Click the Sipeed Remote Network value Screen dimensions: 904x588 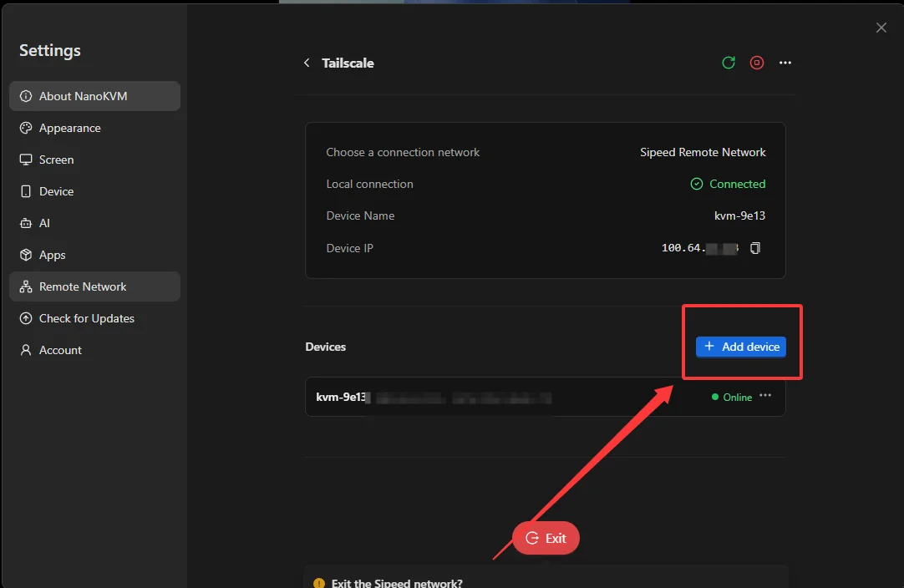(703, 152)
